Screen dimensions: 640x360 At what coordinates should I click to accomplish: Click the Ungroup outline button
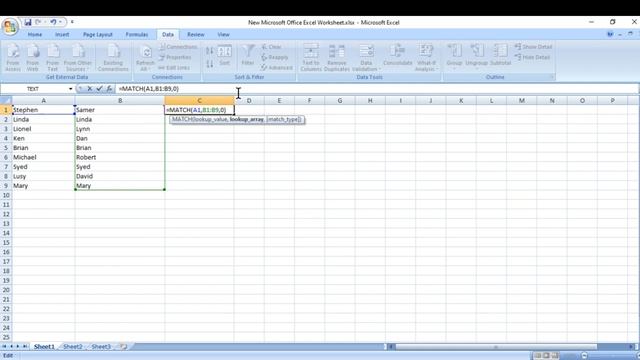tap(477, 57)
